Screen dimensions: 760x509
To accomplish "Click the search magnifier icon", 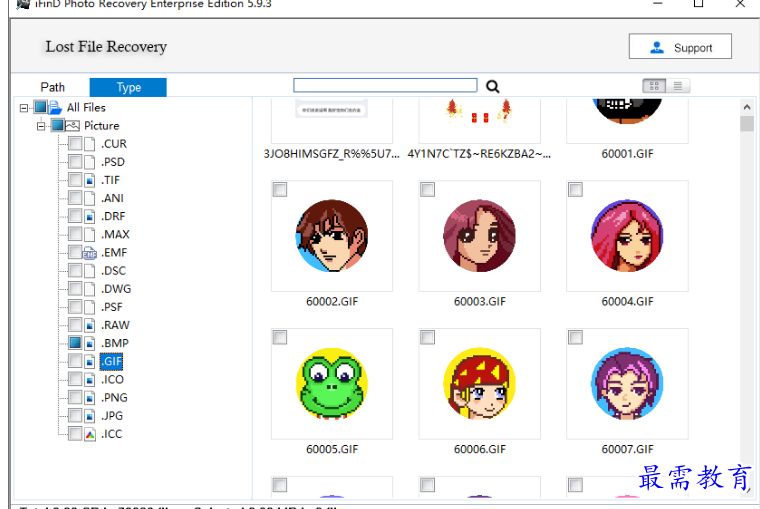I will [x=492, y=86].
